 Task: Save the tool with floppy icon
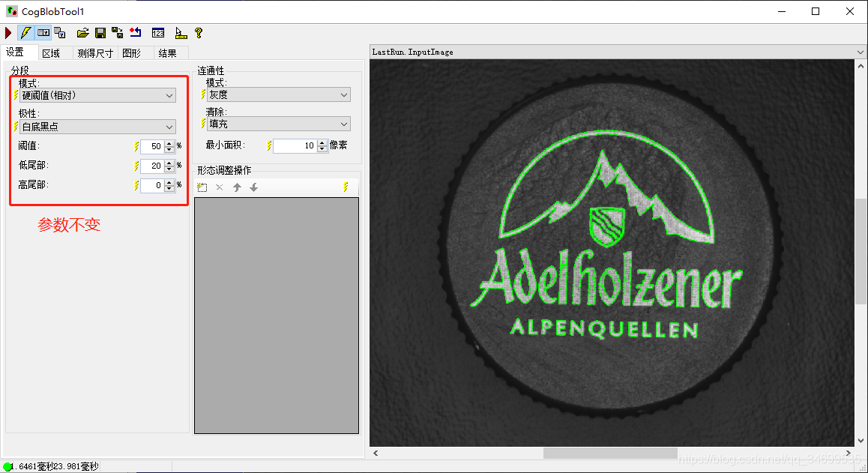pyautogui.click(x=100, y=33)
